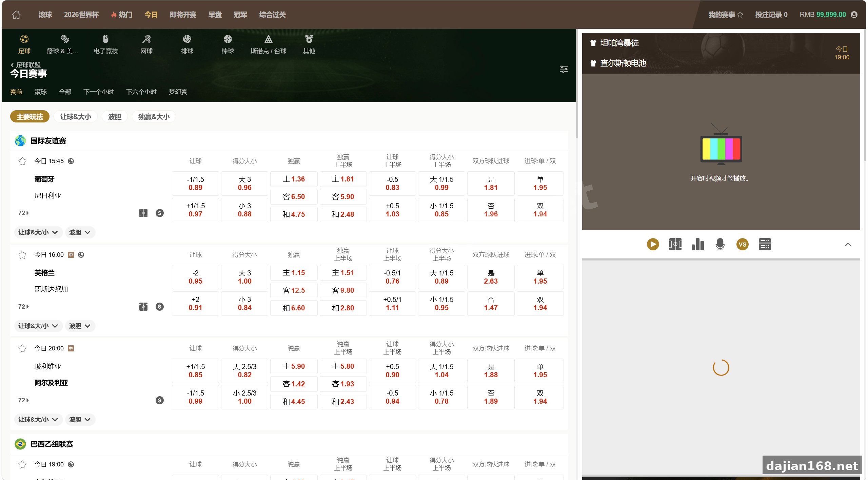Expand 72 more markets for Portugal match
Screen dimensions: 868x480
click(x=23, y=213)
